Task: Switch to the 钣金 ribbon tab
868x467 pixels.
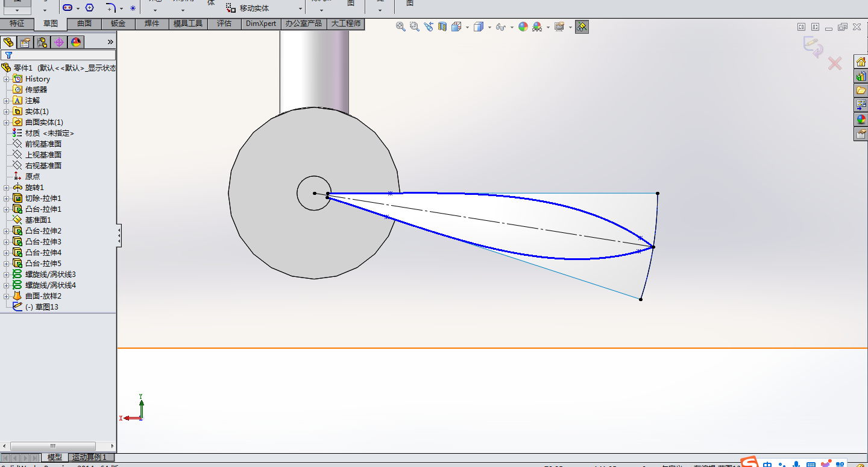Action: (118, 24)
